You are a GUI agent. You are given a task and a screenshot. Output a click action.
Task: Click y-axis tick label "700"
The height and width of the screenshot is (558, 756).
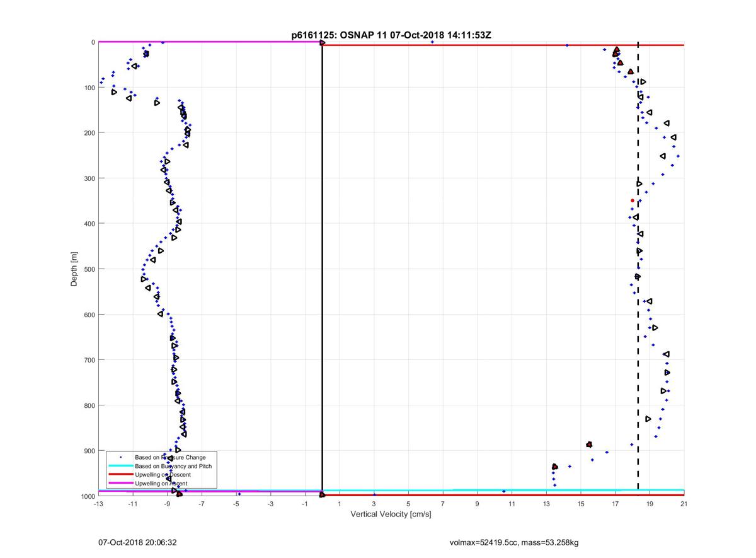click(89, 360)
